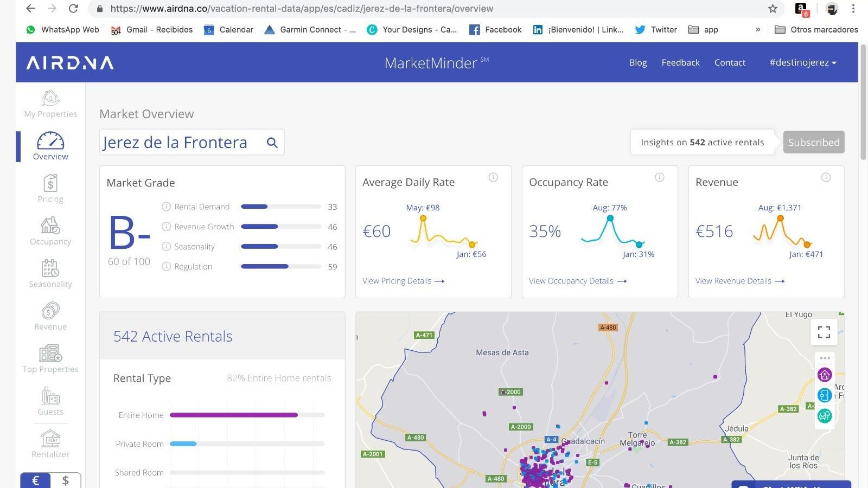Click inside the market search field
This screenshot has width=868, height=488.
pos(179,142)
